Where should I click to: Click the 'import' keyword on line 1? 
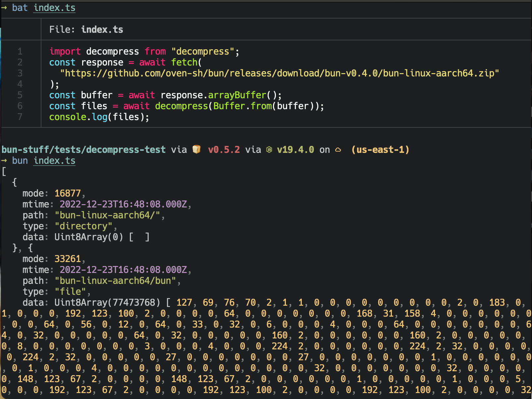(65, 51)
